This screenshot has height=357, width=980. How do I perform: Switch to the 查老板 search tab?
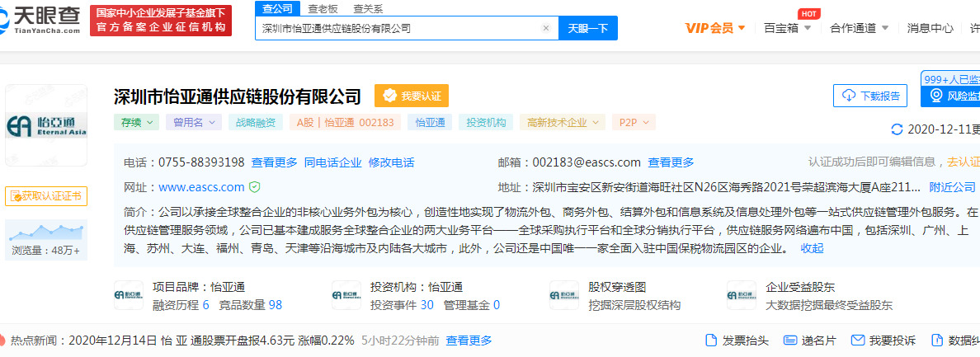coord(323,9)
